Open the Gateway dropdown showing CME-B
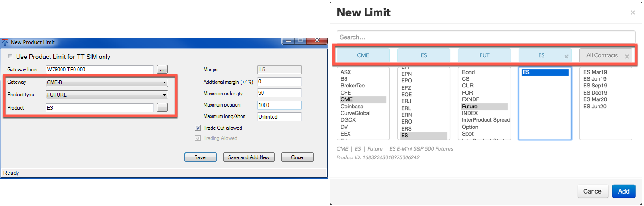 click(107, 82)
